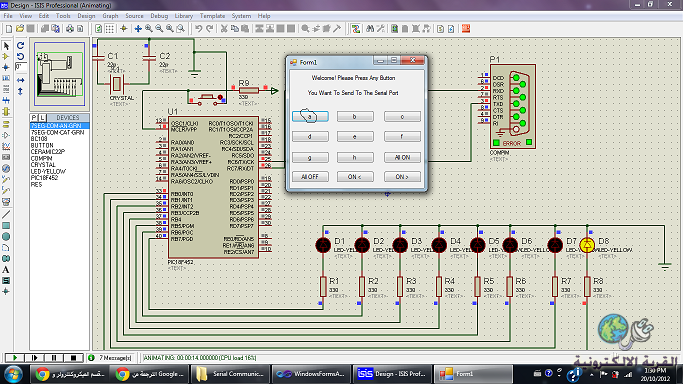Open the Graph menu
The width and height of the screenshot is (683, 384).
[110, 16]
